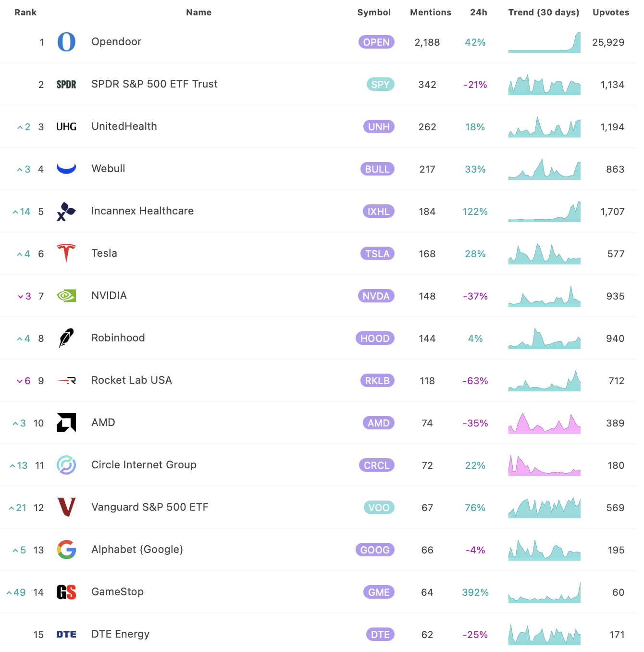644x652 pixels.
Task: Click the Robinhood feather logo
Action: (66, 338)
